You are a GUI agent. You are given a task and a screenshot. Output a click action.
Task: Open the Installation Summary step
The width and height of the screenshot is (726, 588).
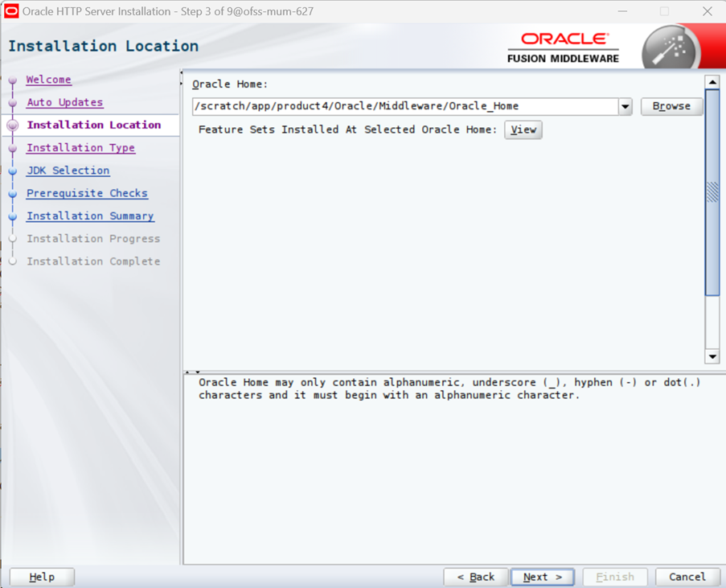[90, 216]
